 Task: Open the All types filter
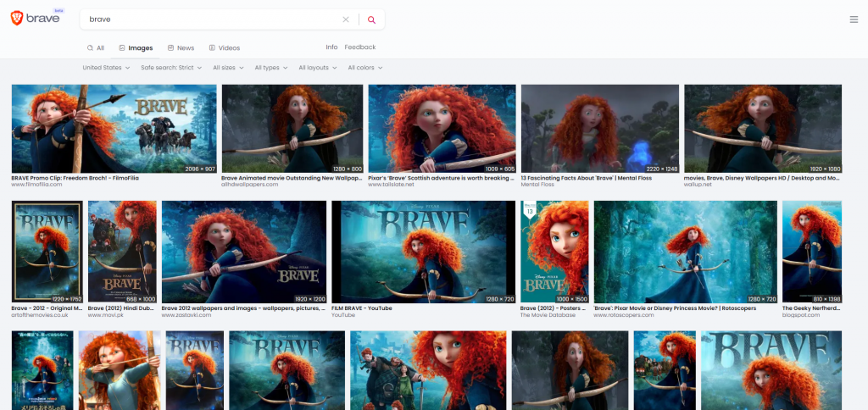click(x=271, y=68)
